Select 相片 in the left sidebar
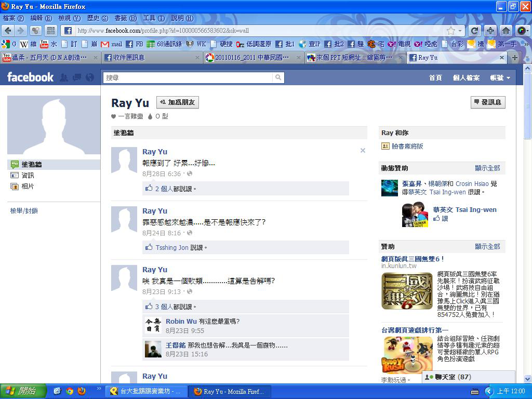 coord(28,187)
